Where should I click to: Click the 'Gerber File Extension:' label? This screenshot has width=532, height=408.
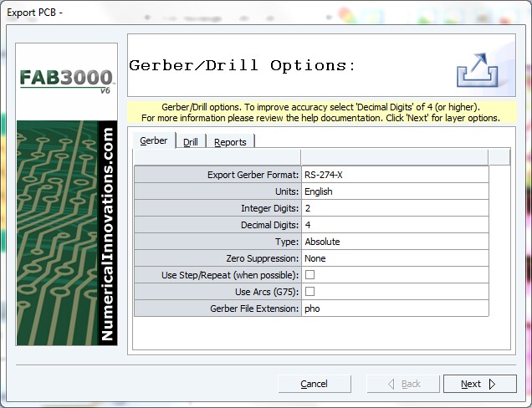pos(254,309)
